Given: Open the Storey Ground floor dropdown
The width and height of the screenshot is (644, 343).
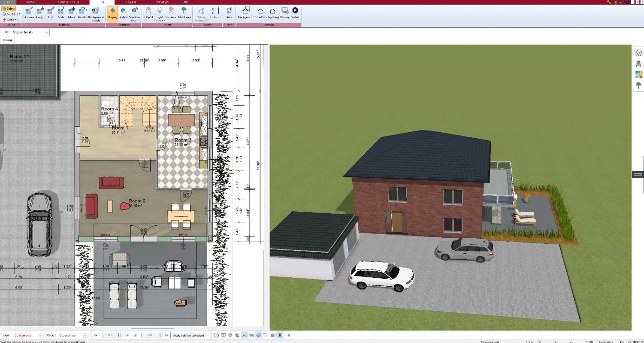Looking at the screenshot, I should 85,335.
